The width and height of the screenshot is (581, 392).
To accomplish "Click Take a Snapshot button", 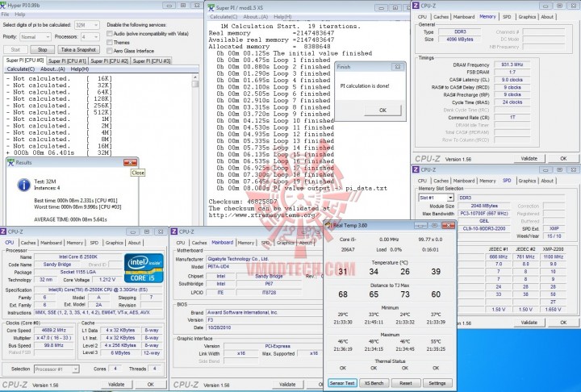I will click(78, 50).
